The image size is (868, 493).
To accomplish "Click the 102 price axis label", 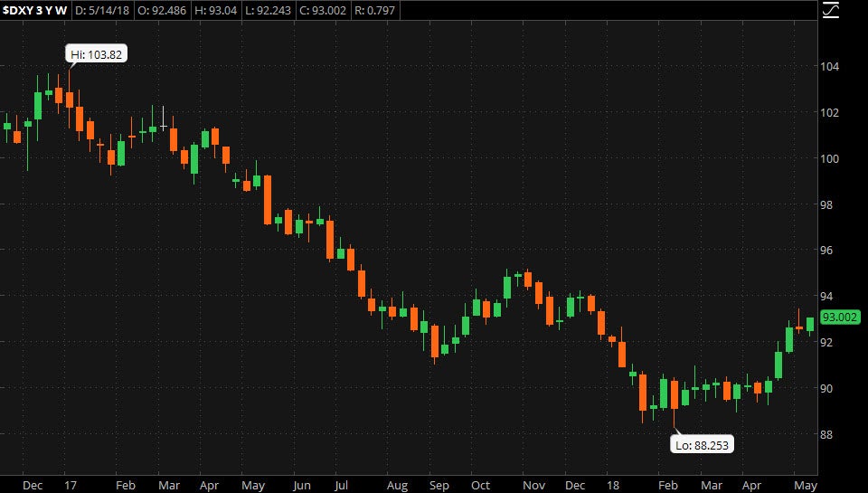I will 829,112.
